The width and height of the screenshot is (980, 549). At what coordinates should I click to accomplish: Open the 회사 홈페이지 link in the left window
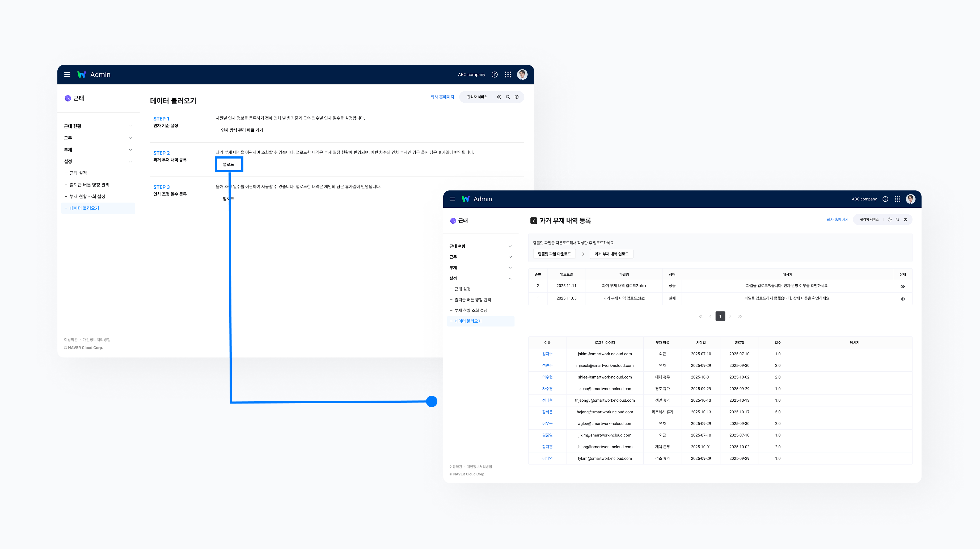(x=442, y=97)
